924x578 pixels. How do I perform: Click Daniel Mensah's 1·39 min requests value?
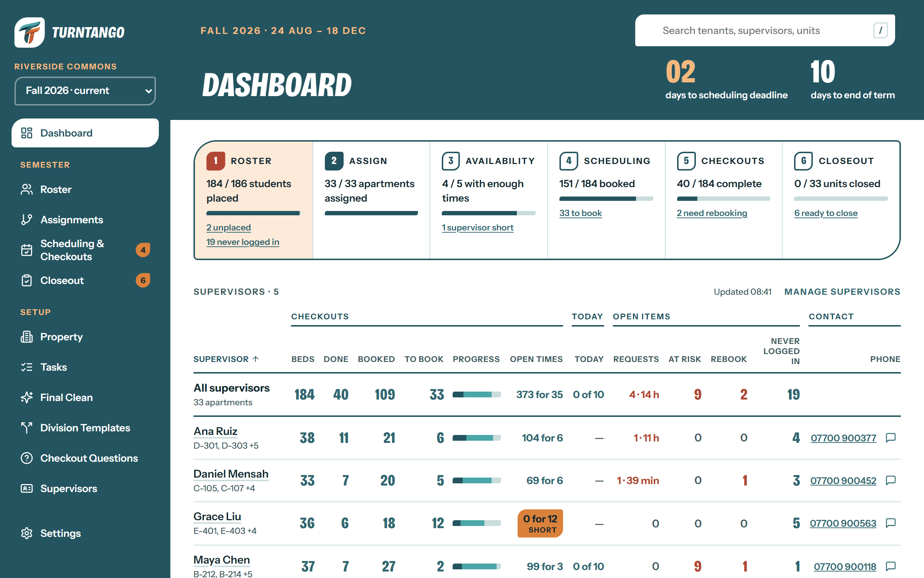[x=638, y=480]
